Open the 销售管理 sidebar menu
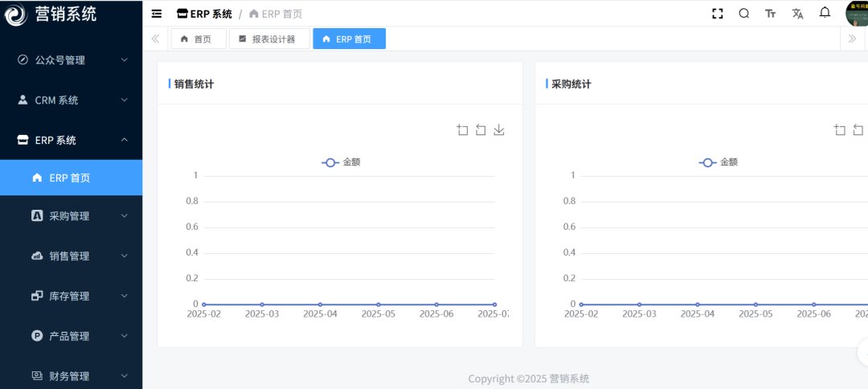 pos(71,256)
